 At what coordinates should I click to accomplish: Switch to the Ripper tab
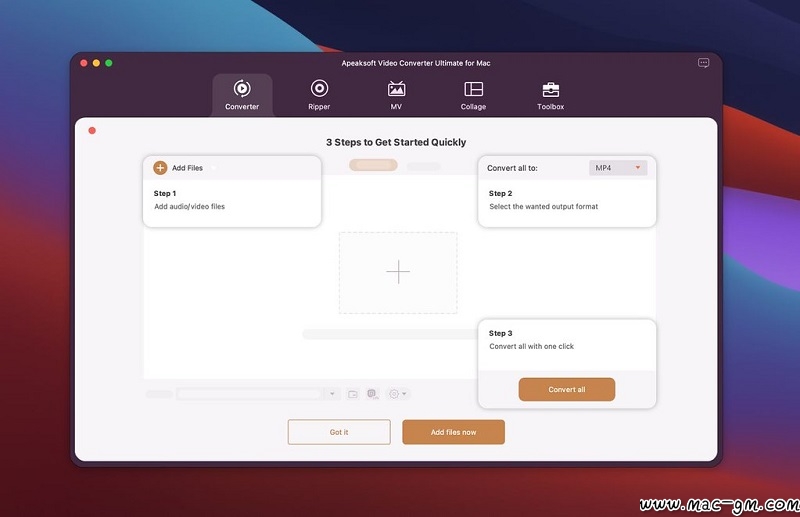pyautogui.click(x=319, y=95)
